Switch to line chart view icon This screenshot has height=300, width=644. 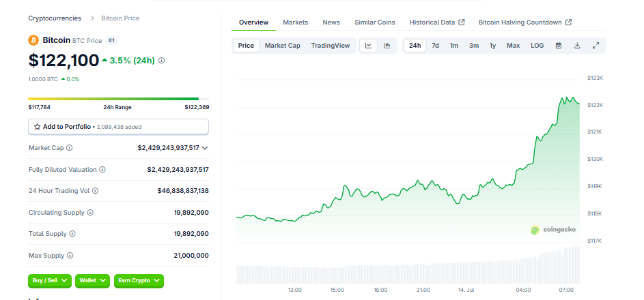tap(368, 46)
